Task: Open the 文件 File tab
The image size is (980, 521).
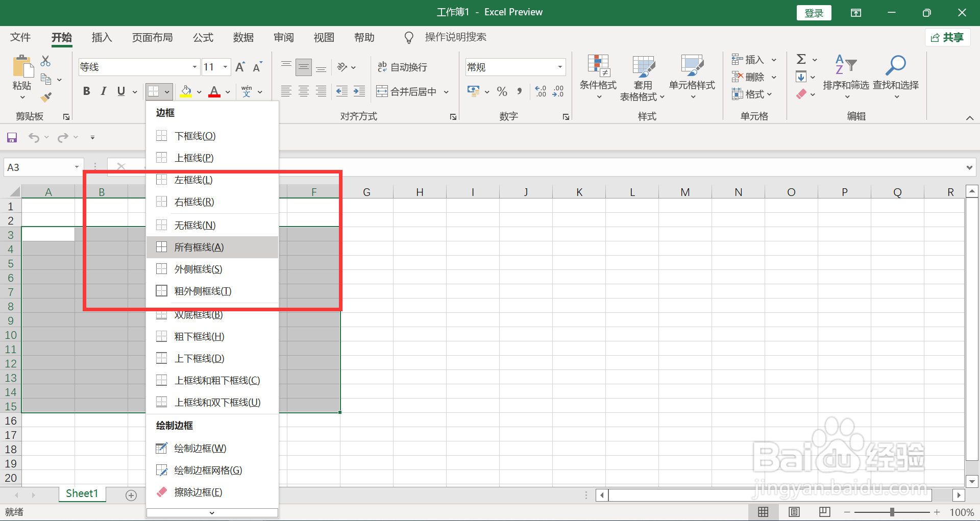Action: pos(20,37)
